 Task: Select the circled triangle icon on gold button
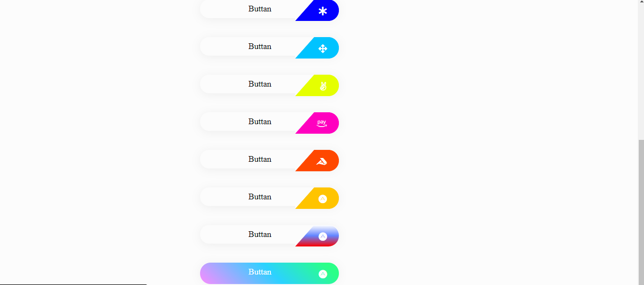click(323, 198)
